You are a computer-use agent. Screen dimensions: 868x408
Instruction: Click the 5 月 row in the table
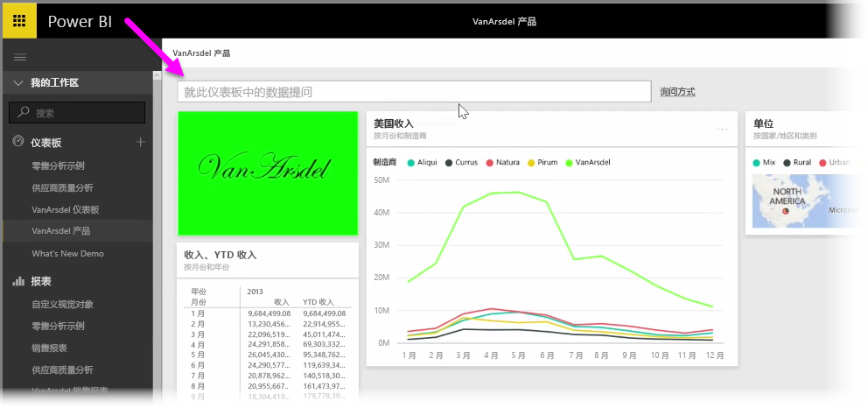coord(268,355)
